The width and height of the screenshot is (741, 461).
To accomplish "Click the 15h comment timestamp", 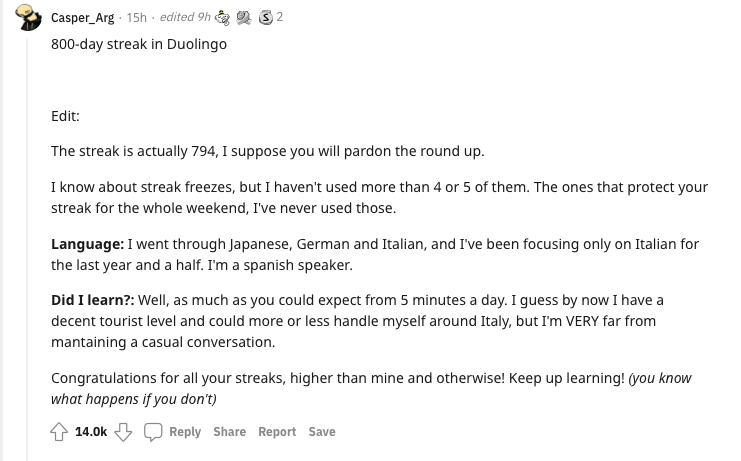I will tap(137, 17).
